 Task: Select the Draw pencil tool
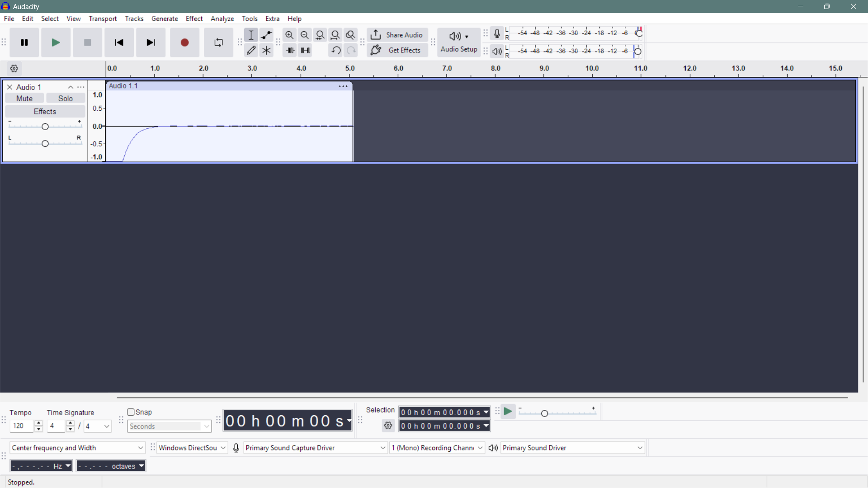251,51
